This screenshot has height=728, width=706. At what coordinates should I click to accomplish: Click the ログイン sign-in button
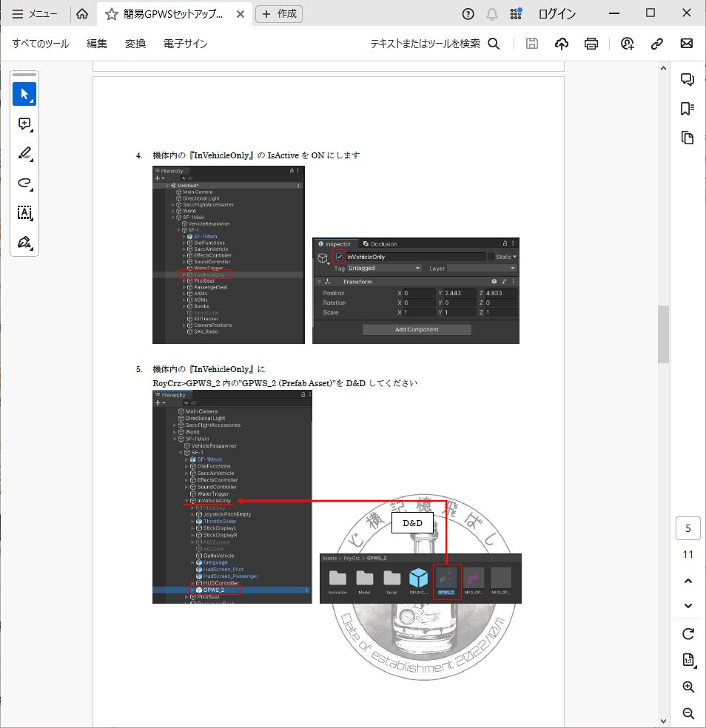(x=557, y=14)
